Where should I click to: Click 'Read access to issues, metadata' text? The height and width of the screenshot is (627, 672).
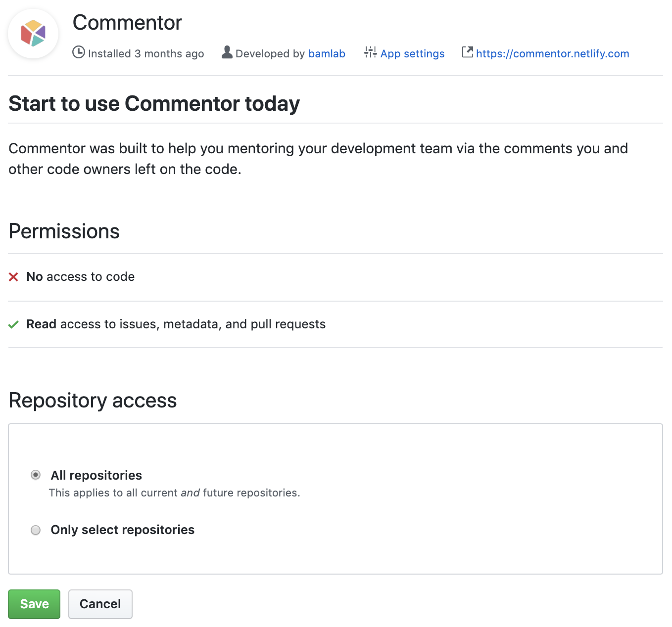(x=176, y=324)
